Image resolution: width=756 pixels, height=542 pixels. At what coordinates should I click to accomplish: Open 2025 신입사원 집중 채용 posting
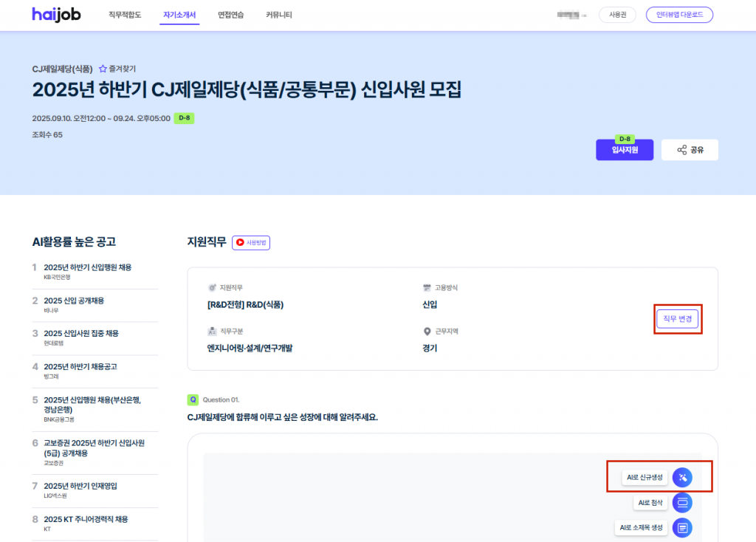(81, 333)
